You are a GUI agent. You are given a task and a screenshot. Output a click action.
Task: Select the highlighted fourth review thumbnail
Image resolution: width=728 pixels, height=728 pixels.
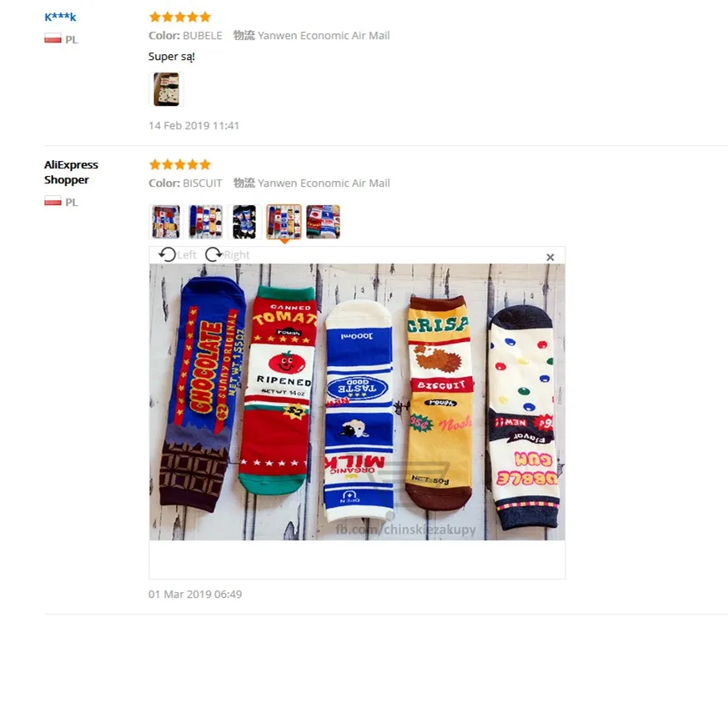[x=284, y=222]
